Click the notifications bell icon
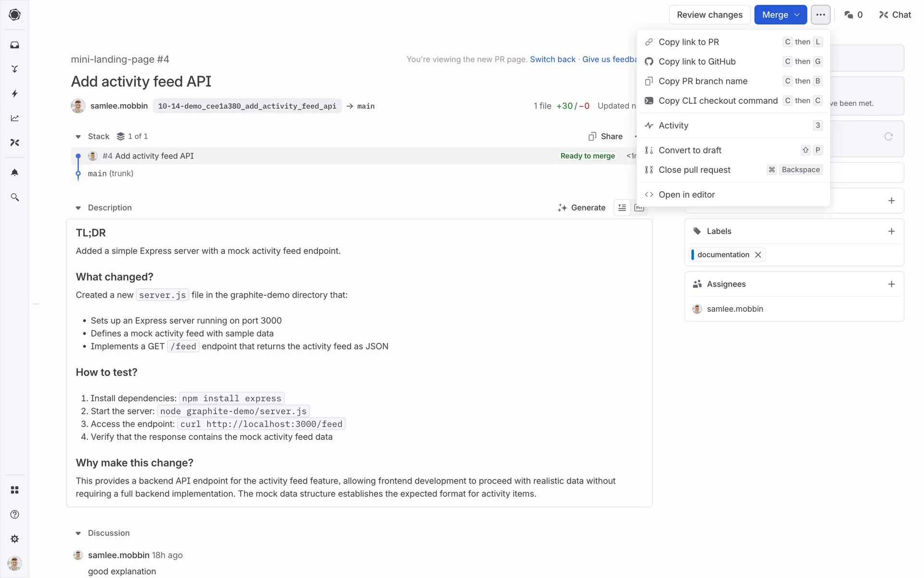Viewport: 924px width, 578px height. (15, 172)
